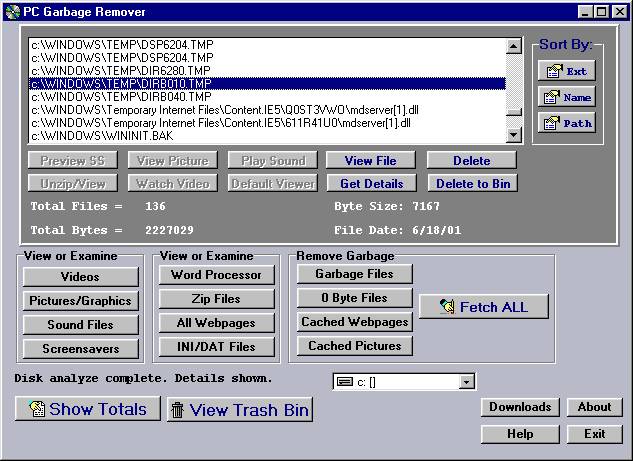633x461 pixels.
Task: Click the Preview SS button
Action: 73,161
